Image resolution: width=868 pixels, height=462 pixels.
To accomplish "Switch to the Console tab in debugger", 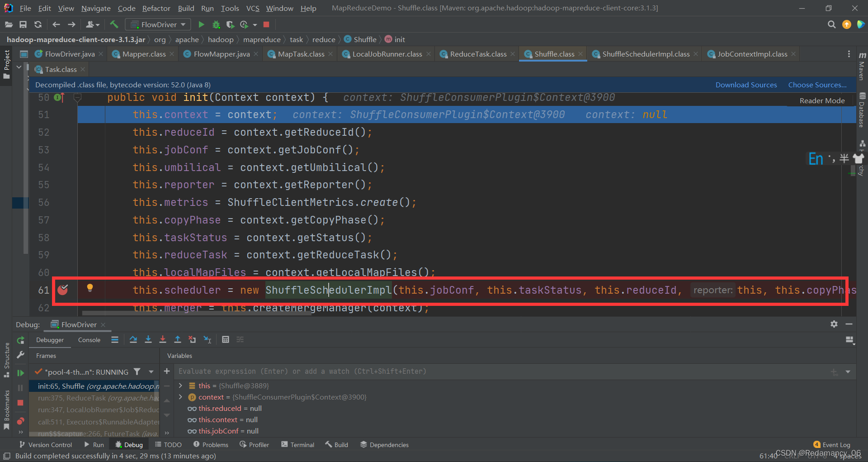I will click(x=89, y=340).
